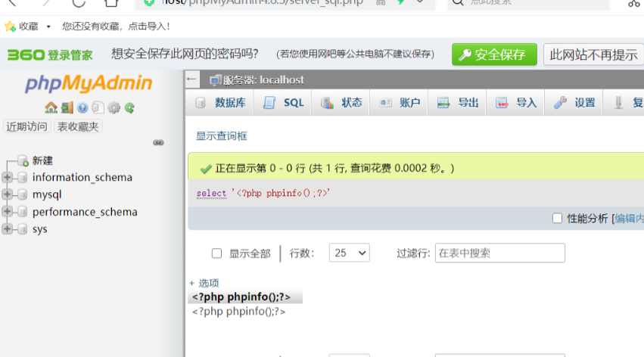The image size is (644, 357).
Task: Reload navigation panel green refresh icon
Action: point(129,107)
